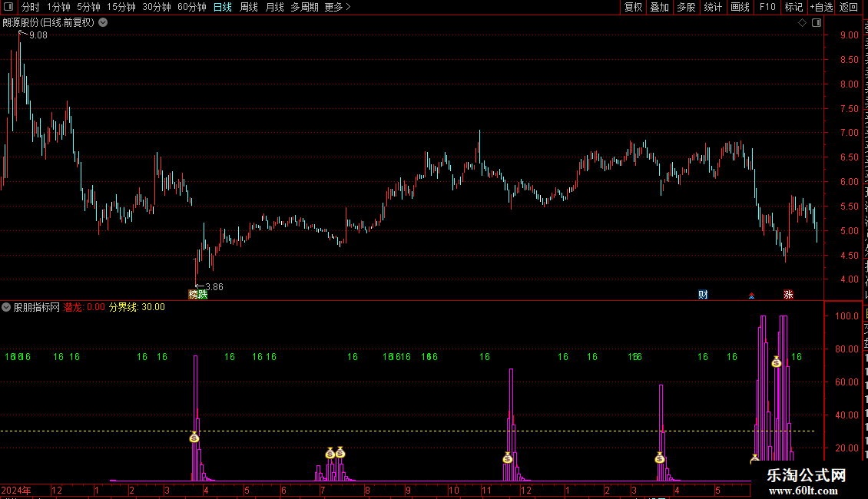Screen dimensions: 868x499
Task: Select the 1分钟 period tab
Action: [x=58, y=7]
